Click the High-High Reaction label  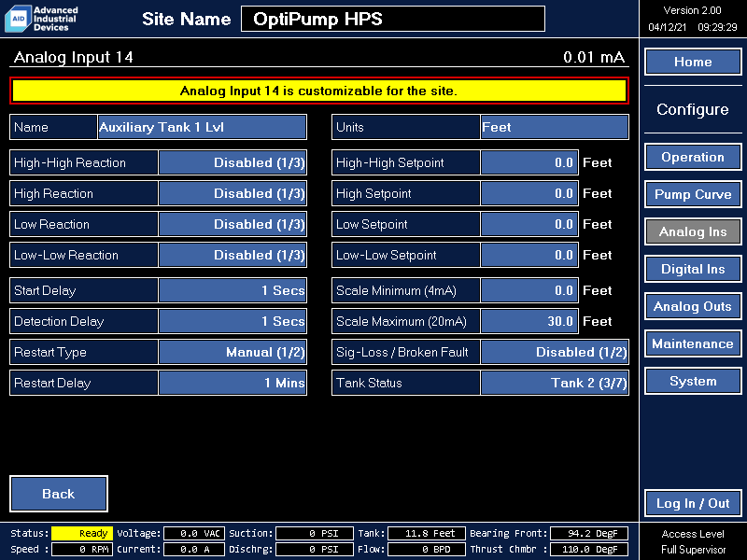click(70, 162)
